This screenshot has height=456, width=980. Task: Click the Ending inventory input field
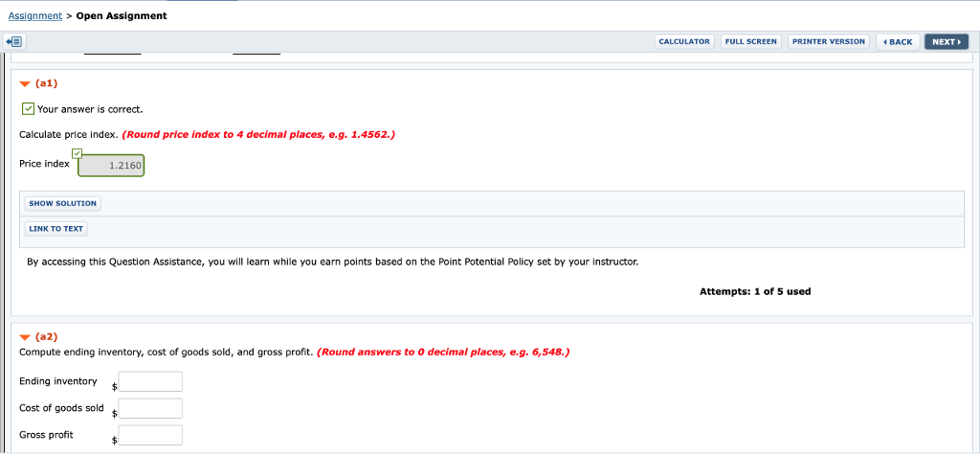[150, 381]
